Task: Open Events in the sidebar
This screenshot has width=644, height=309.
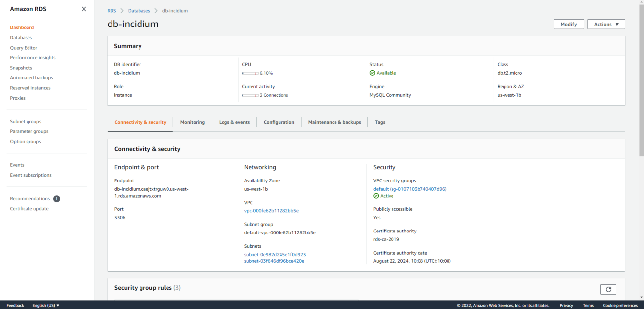Action: click(x=17, y=165)
